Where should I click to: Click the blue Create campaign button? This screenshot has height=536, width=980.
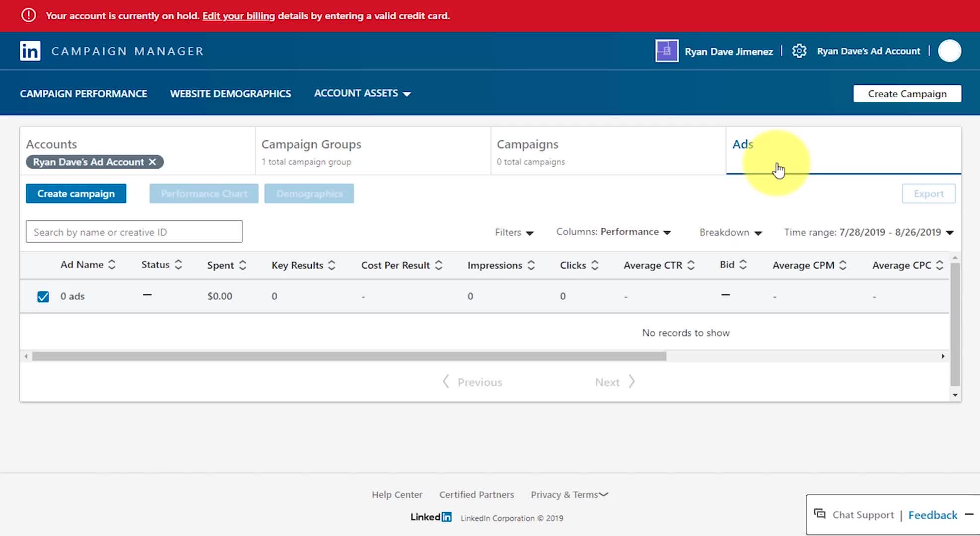(76, 194)
